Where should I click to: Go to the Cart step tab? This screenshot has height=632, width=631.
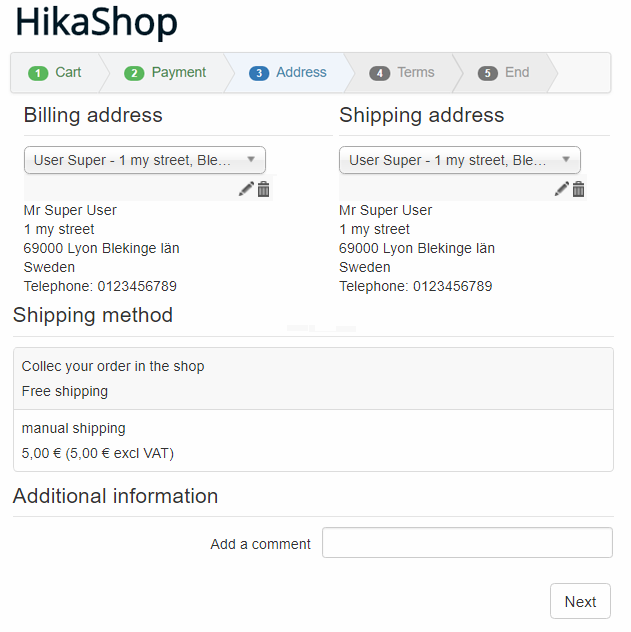click(x=56, y=73)
